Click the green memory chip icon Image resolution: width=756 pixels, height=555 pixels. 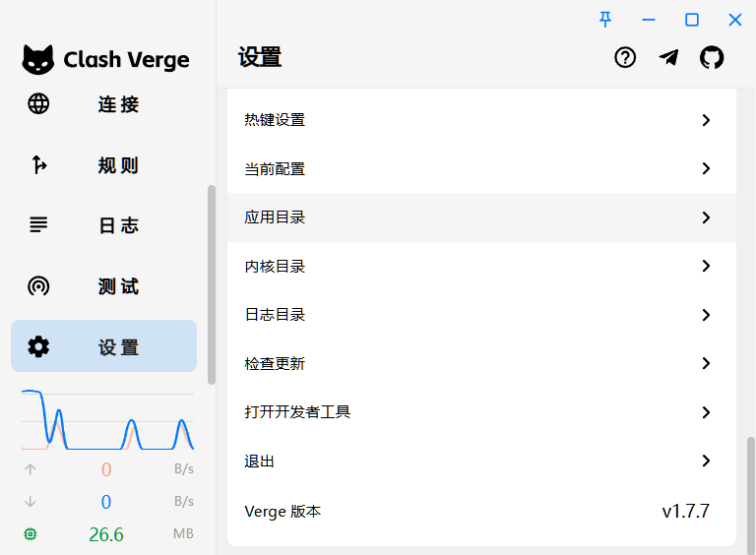tap(31, 533)
